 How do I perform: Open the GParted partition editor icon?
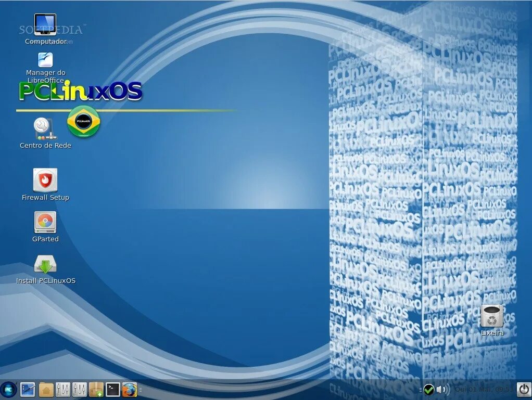(45, 223)
